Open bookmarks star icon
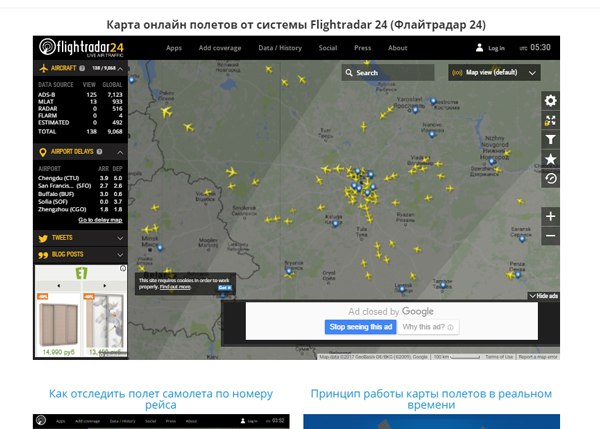Screen dimensions: 600x429 [x=550, y=159]
